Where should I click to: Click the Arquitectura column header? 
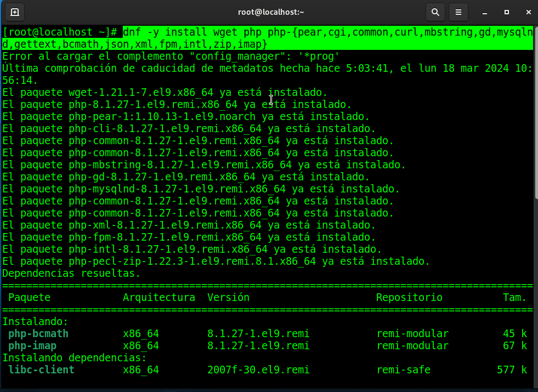click(158, 297)
